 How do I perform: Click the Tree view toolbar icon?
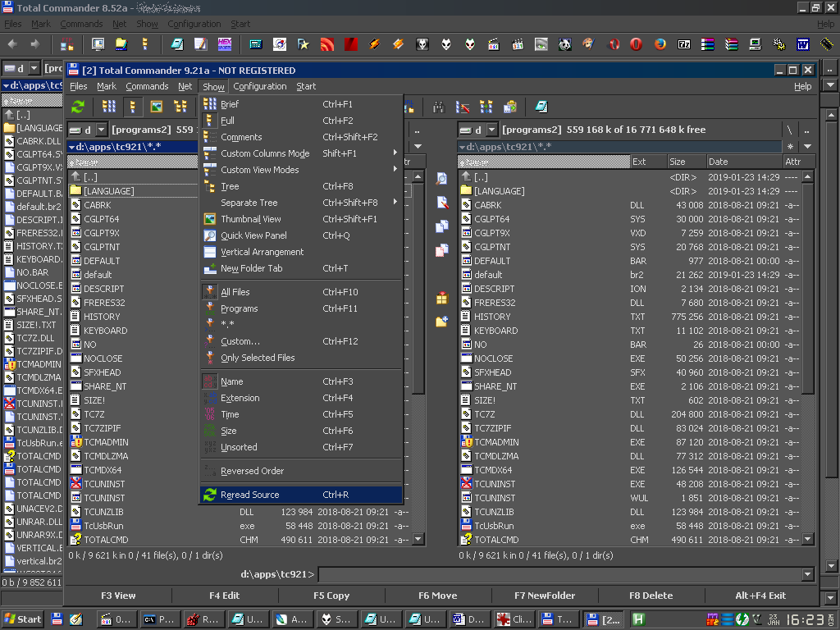click(x=180, y=107)
